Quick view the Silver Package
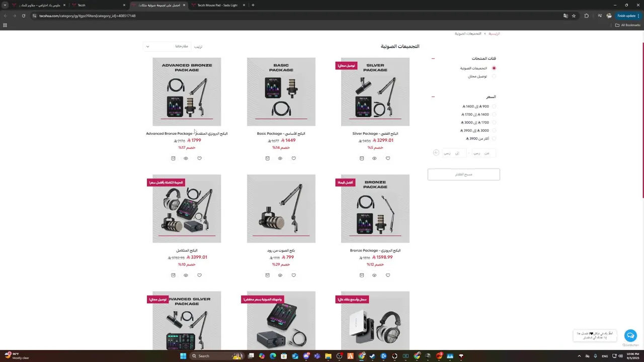644x362 pixels. (374, 158)
